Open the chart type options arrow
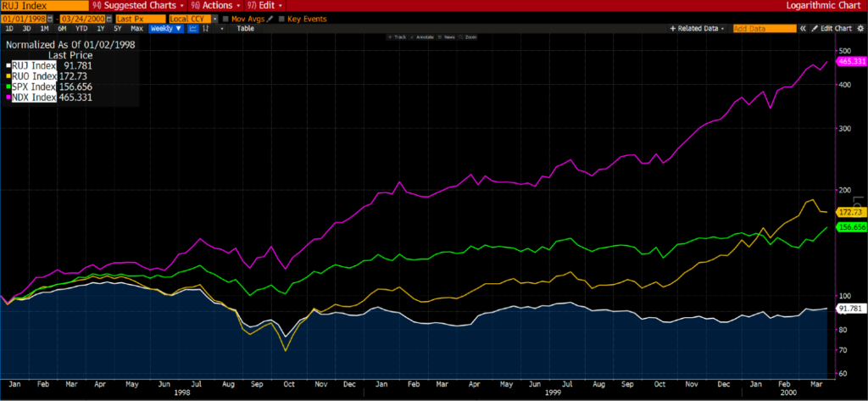This screenshot has width=868, height=401. click(221, 28)
